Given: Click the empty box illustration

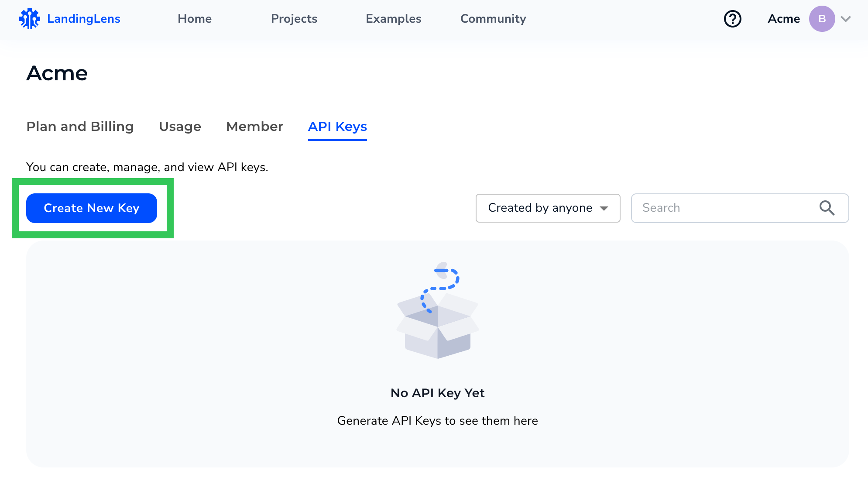Looking at the screenshot, I should pyautogui.click(x=437, y=311).
